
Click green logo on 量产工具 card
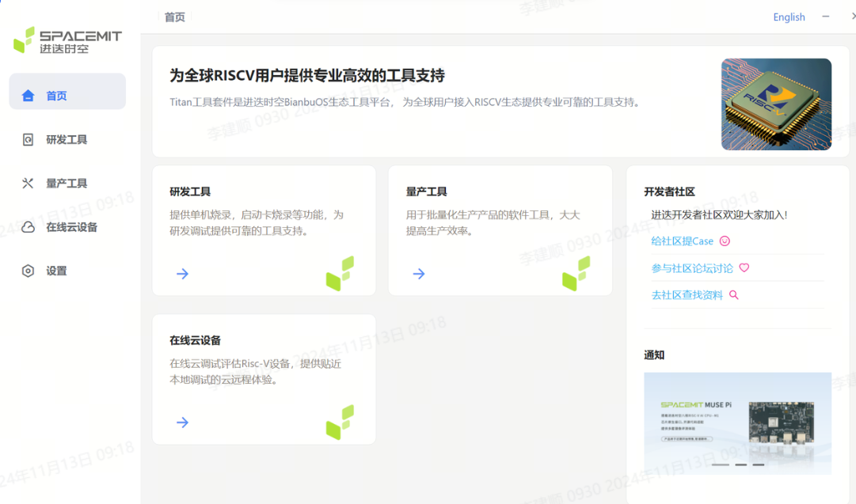[x=576, y=273]
